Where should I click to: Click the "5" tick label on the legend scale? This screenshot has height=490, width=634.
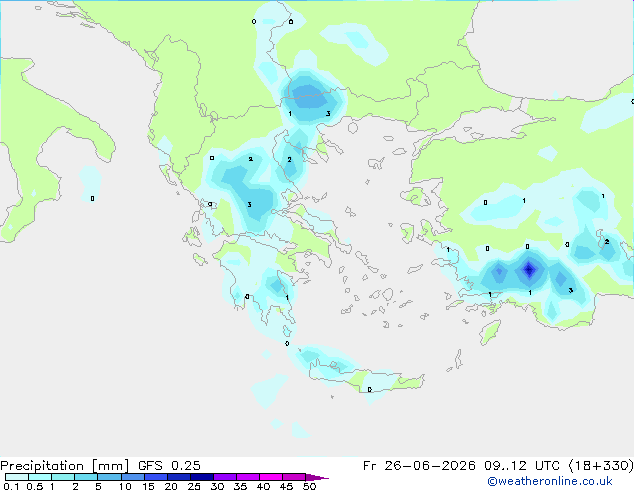coord(98,486)
